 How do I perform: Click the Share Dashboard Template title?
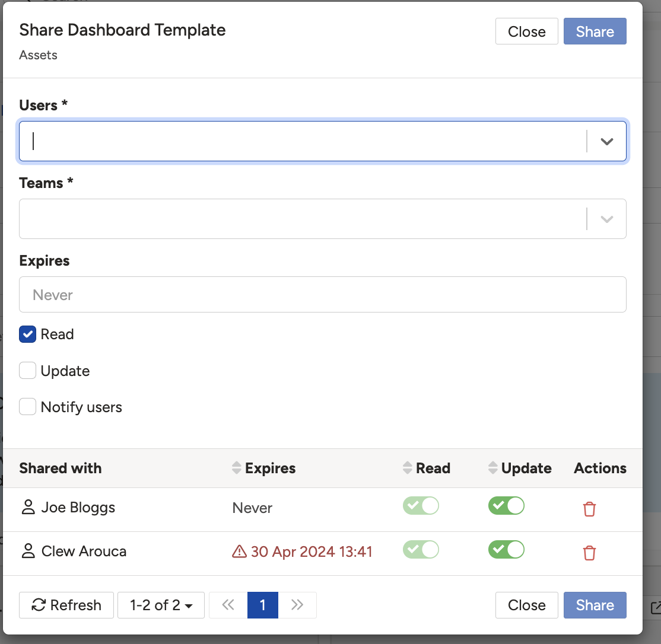tap(122, 30)
